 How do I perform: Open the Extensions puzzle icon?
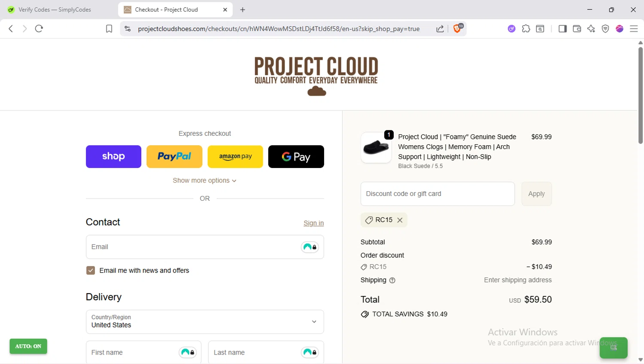click(526, 29)
